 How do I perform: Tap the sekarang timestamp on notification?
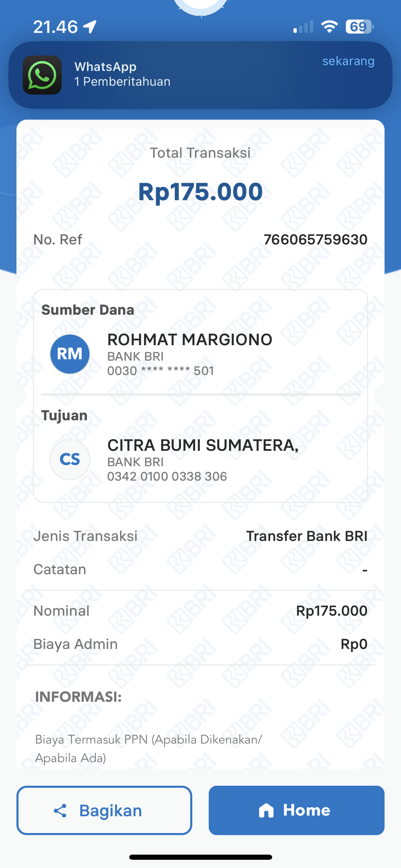[x=348, y=61]
